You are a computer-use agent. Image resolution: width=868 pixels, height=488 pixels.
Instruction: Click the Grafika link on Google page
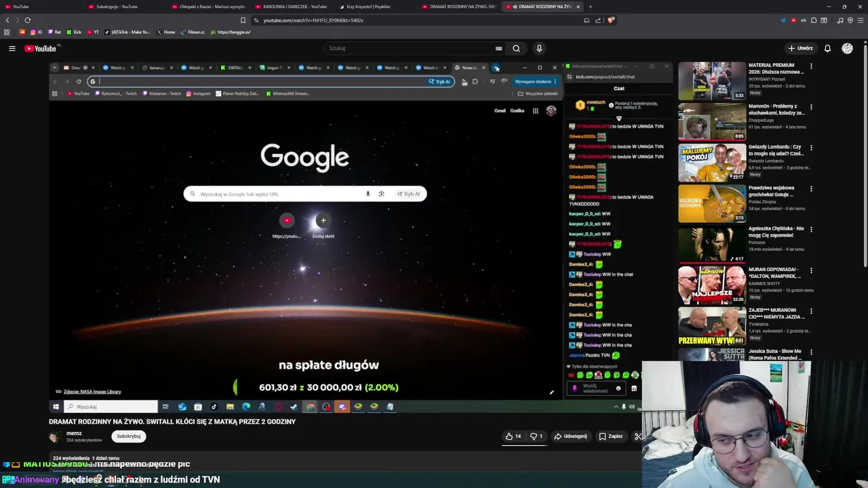[x=517, y=110]
